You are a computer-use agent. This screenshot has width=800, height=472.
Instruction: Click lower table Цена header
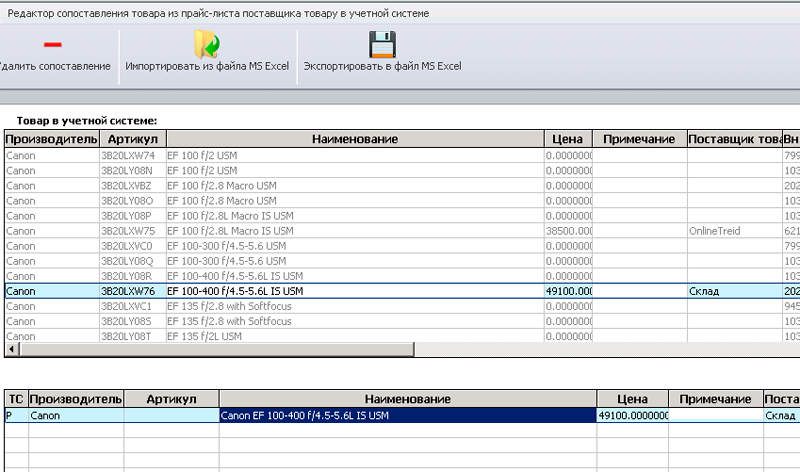point(632,399)
